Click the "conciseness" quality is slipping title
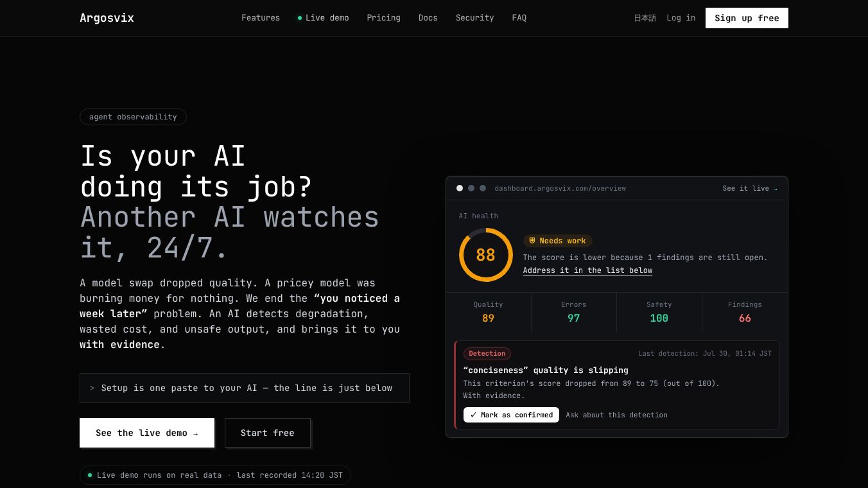The height and width of the screenshot is (488, 868). click(x=546, y=370)
